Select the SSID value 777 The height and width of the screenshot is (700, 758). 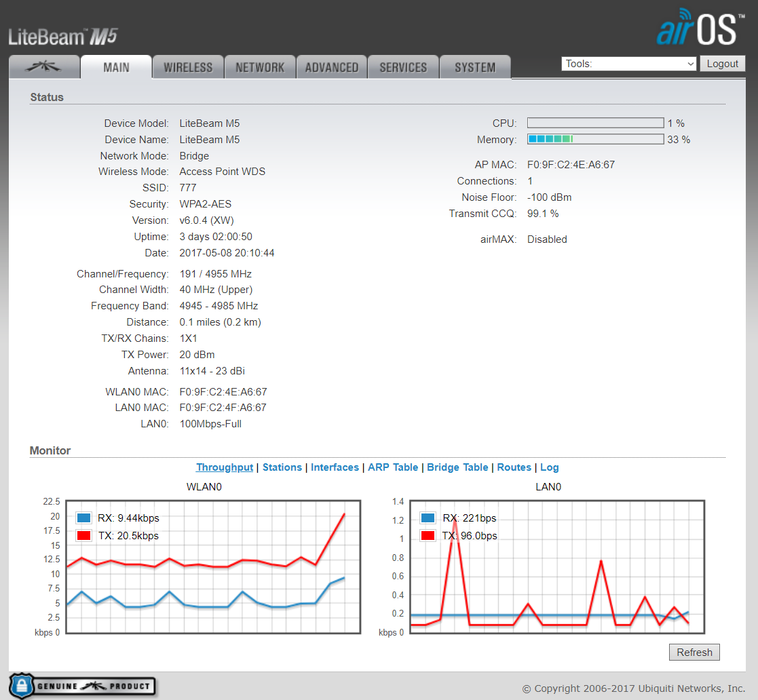(x=188, y=187)
